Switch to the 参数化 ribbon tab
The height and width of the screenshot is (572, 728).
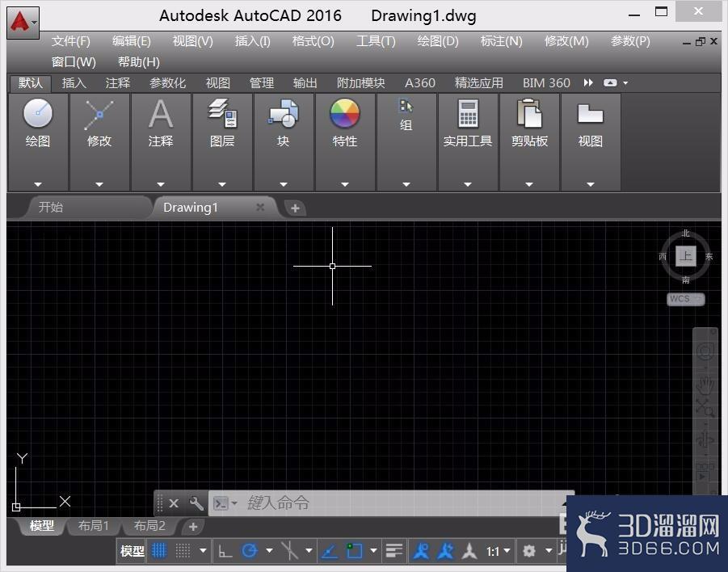(x=167, y=83)
